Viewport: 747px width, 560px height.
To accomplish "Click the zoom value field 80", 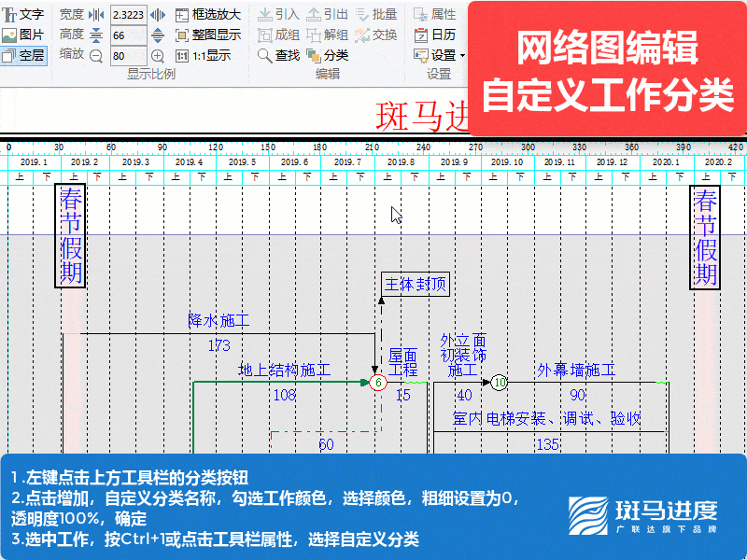I will click(x=129, y=56).
